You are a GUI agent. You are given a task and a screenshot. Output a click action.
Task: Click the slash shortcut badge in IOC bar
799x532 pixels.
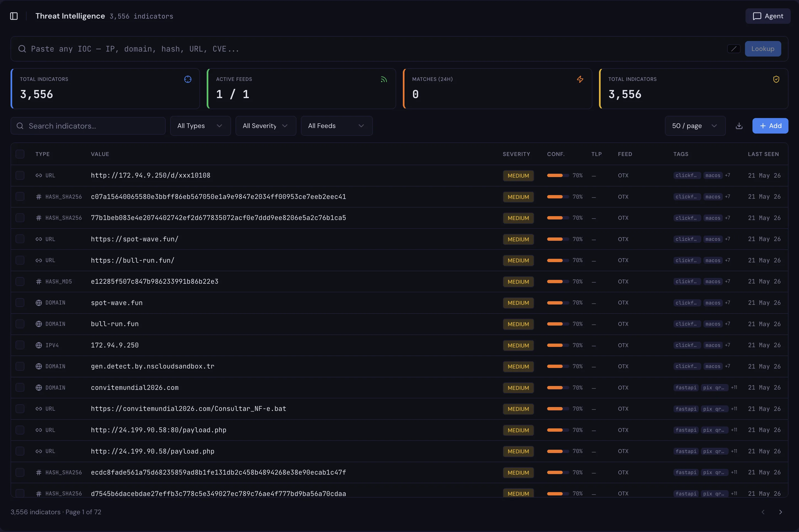(x=734, y=49)
